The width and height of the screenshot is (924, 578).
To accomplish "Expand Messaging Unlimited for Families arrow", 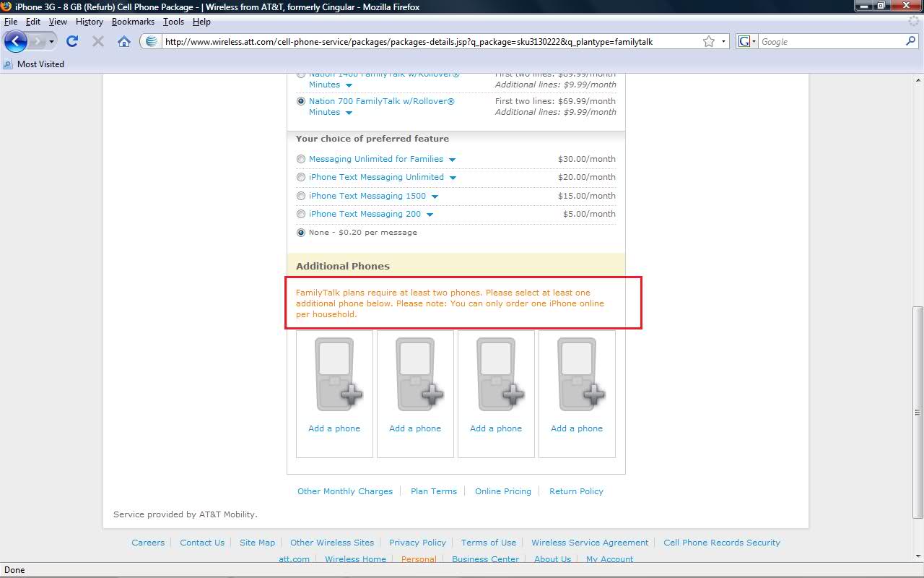I will 453,160.
